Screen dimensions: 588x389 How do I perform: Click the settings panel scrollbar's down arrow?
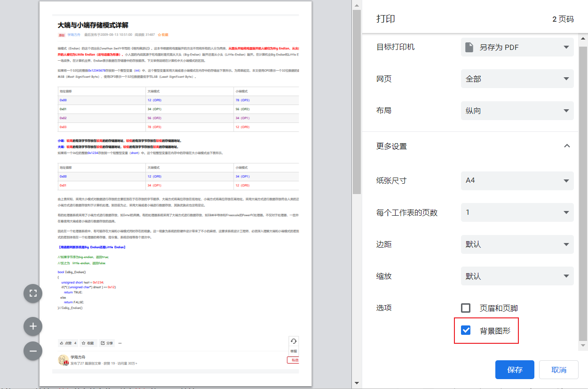click(x=583, y=346)
